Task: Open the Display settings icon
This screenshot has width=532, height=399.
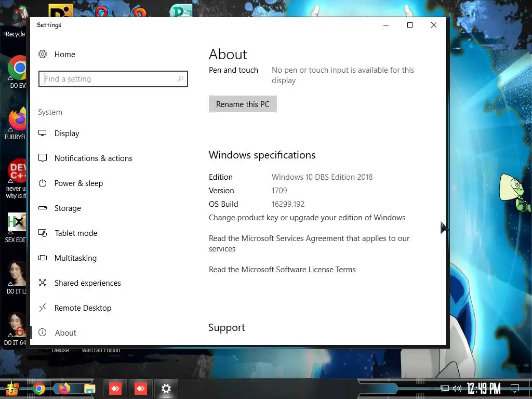Action: click(43, 133)
